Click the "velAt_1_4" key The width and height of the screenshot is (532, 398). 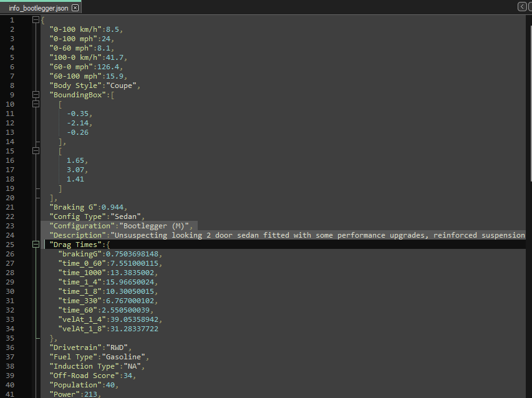click(x=82, y=319)
